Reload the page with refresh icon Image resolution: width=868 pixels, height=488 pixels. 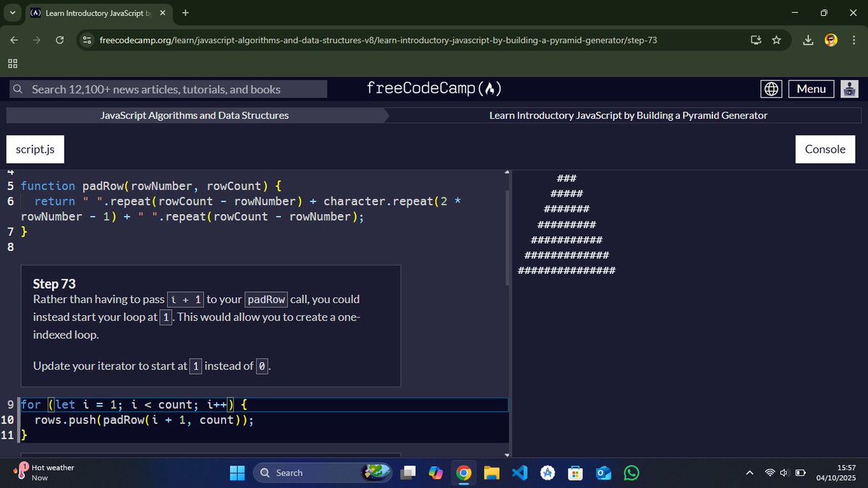60,40
